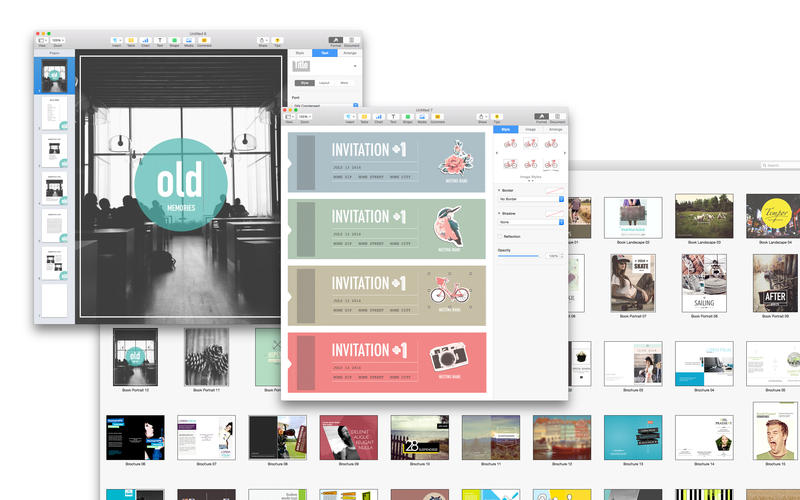Show next image styles with right arrow
Viewport: 800px width, 500px height.
click(x=564, y=153)
